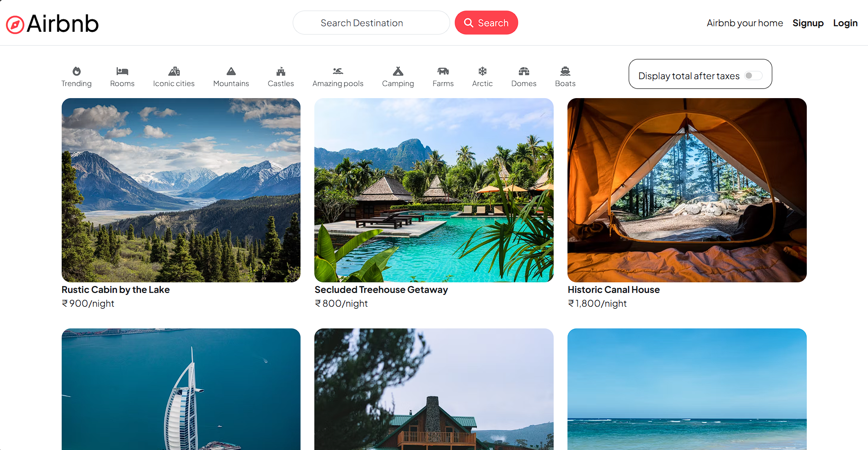The image size is (868, 450).
Task: Filter by Mountains label
Action: pos(231,83)
